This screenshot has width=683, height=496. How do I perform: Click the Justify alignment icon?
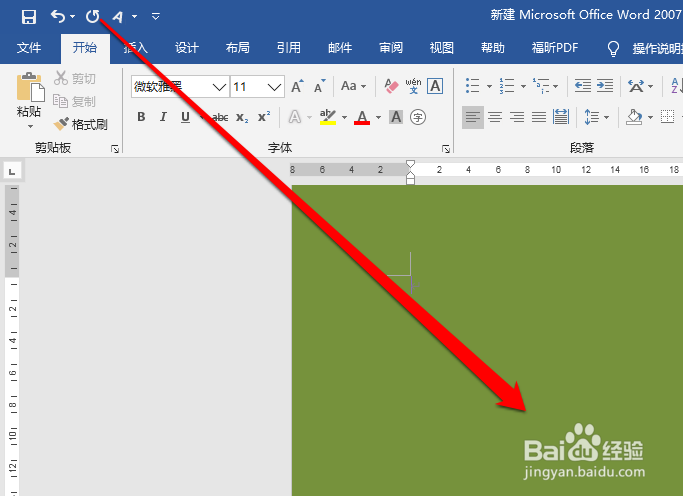[x=539, y=117]
